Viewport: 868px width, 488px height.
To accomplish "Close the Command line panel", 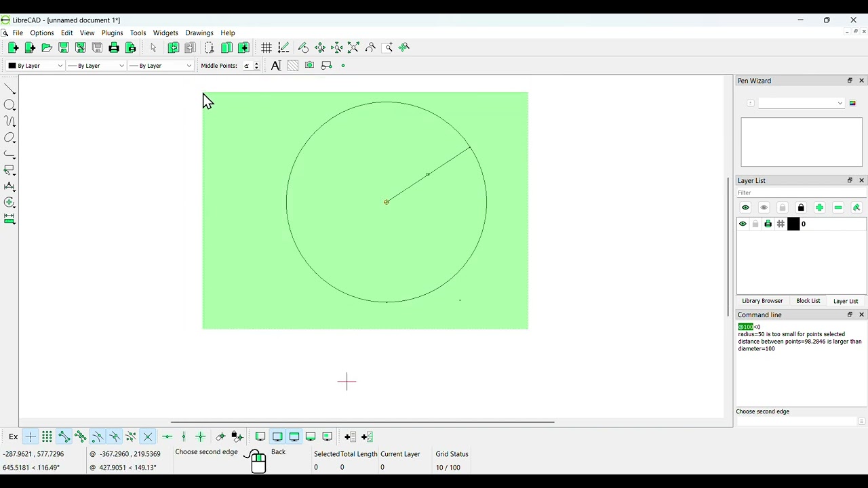I will [x=862, y=314].
